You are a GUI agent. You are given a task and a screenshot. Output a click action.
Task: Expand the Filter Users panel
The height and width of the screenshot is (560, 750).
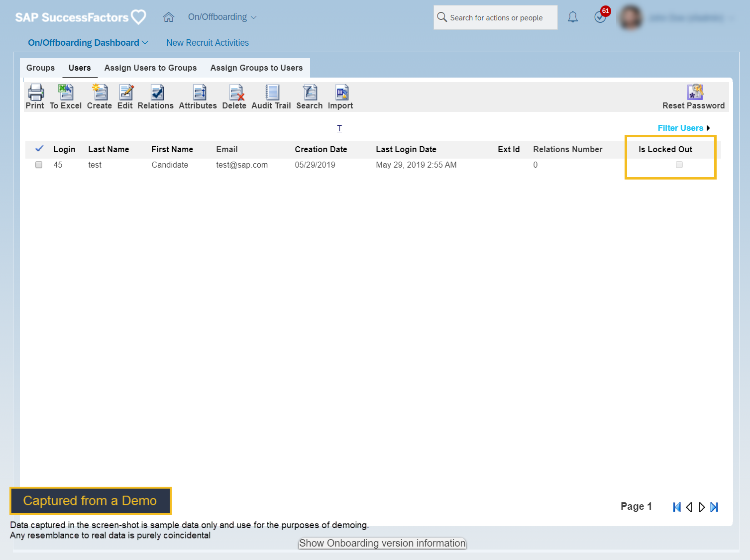coord(684,128)
